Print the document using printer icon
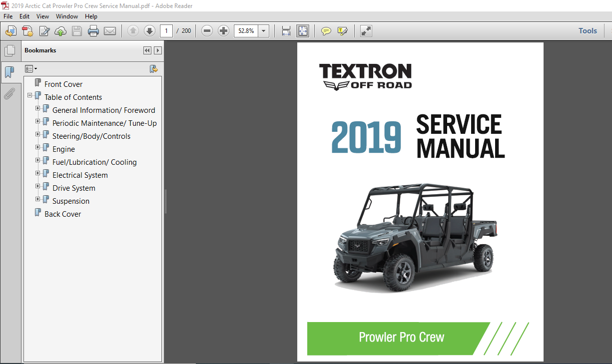The height and width of the screenshot is (364, 612). tap(93, 31)
